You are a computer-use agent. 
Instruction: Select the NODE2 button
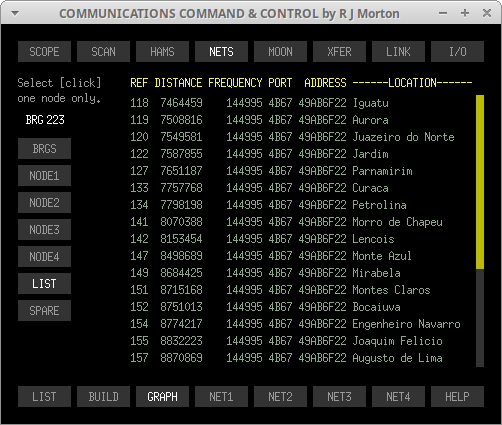tap(44, 203)
